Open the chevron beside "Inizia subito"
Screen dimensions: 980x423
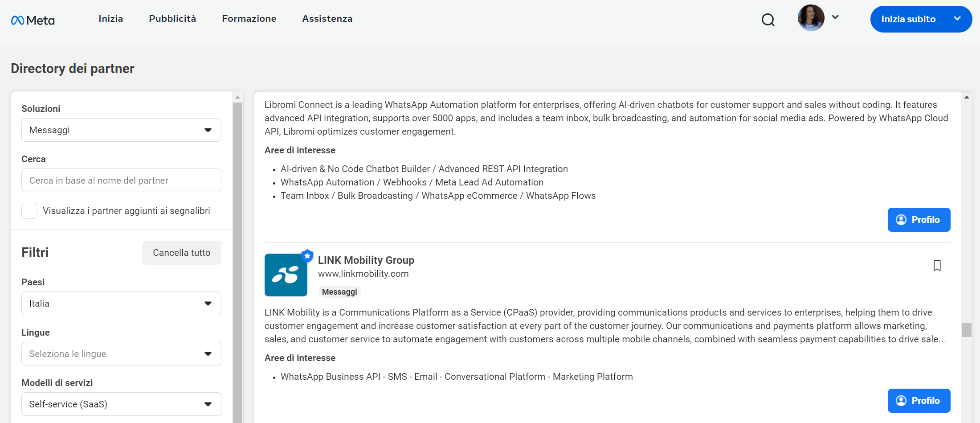pos(957,19)
